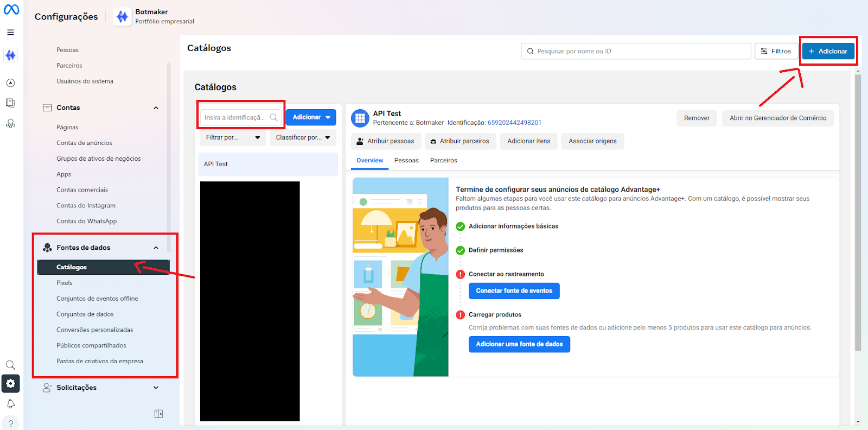
Task: Collapse the Fontes de dados section
Action: [156, 248]
